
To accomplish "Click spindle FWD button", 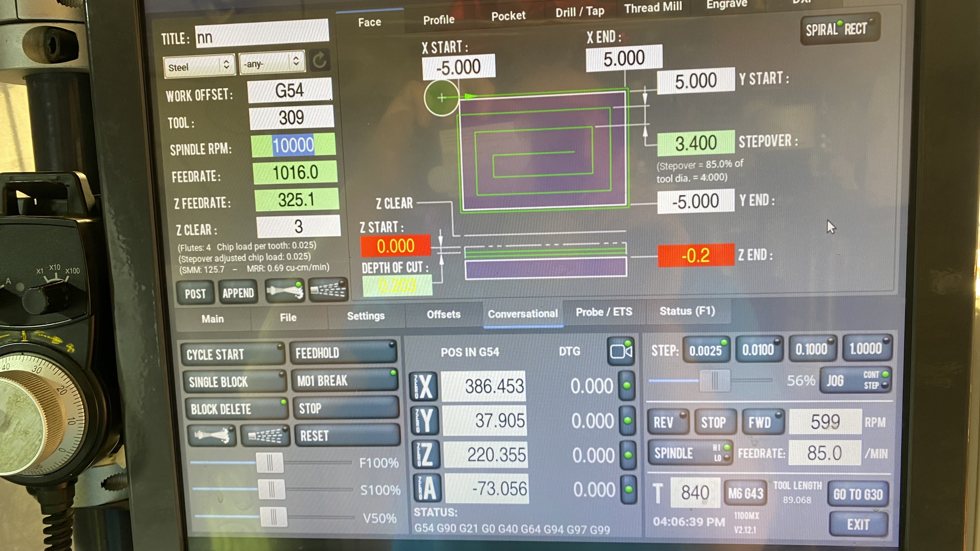I will pos(763,421).
